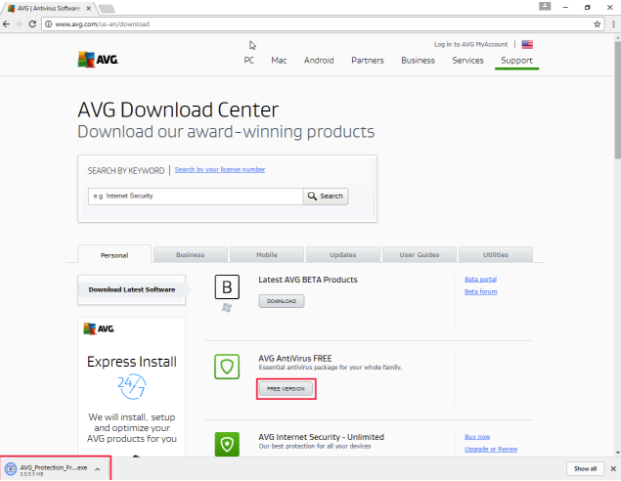Click the AVG Internet Security green shield icon

click(227, 444)
